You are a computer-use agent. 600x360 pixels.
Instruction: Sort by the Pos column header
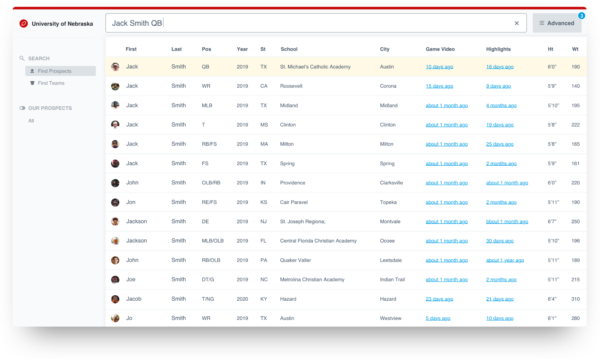coord(206,49)
